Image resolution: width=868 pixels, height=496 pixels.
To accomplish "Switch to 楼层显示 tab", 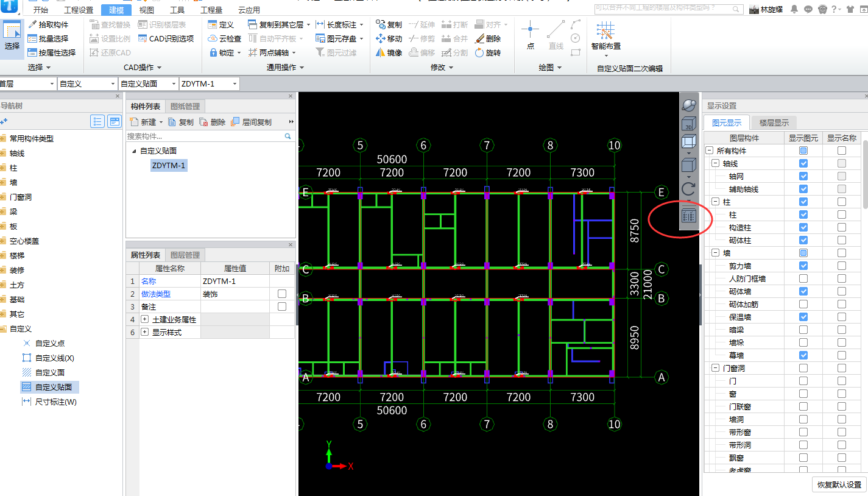I will coord(774,122).
